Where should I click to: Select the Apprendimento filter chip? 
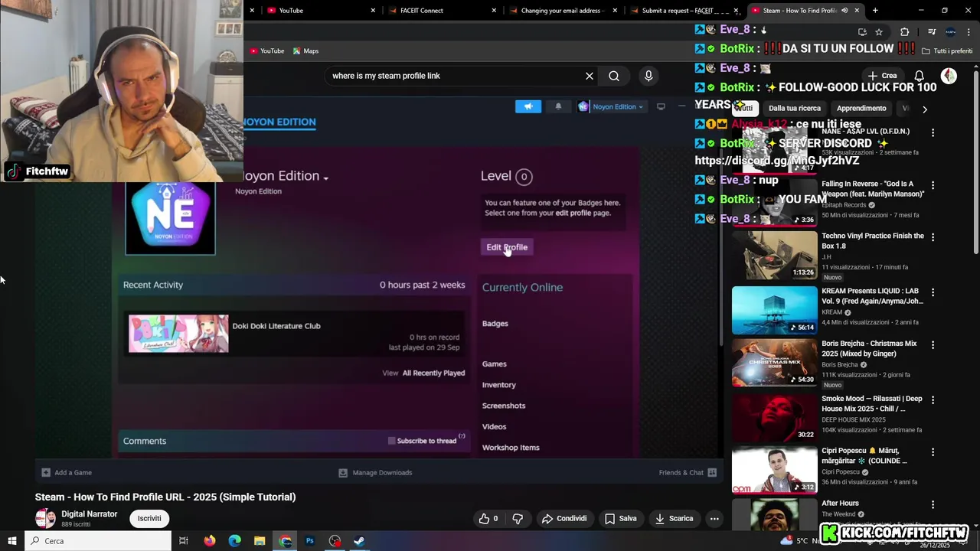point(861,109)
